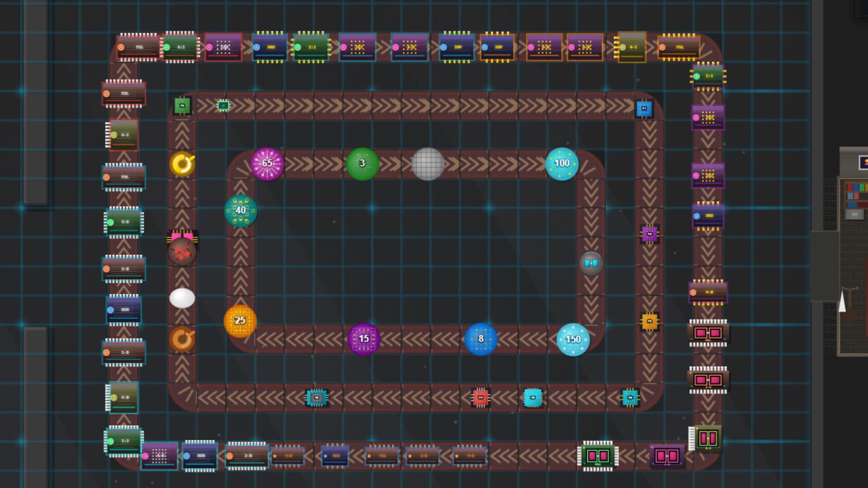This screenshot has width=868, height=488.
Task: Toggle the green T3 chip on the inner loop entrance
Action: click(x=182, y=106)
